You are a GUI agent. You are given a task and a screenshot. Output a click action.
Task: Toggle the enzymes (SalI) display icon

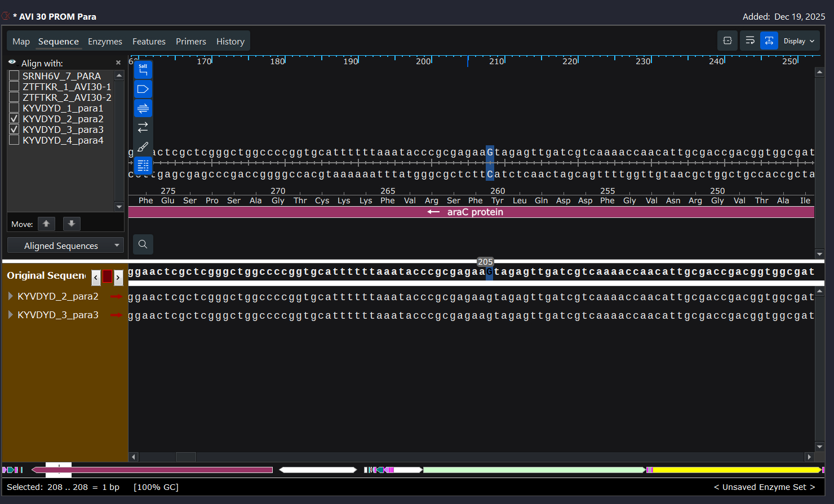click(x=143, y=70)
